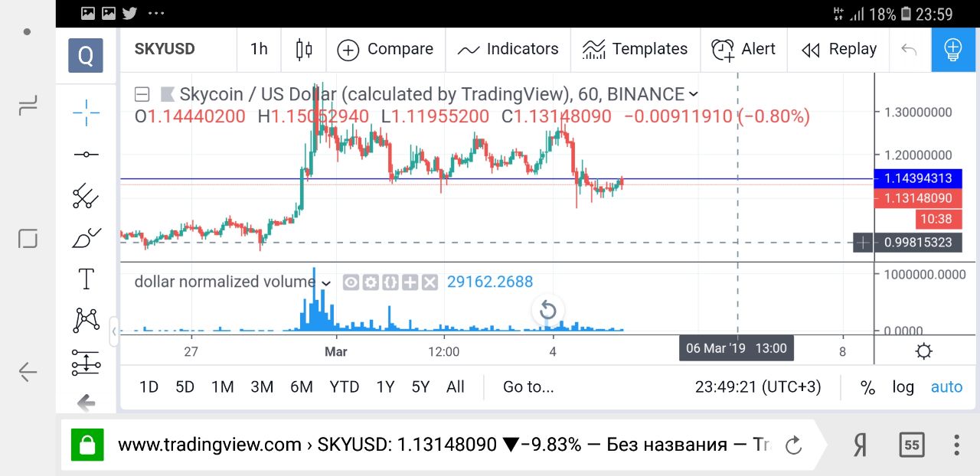Expand the Skycoin title dropdown arrow
980x476 pixels.
tap(694, 94)
